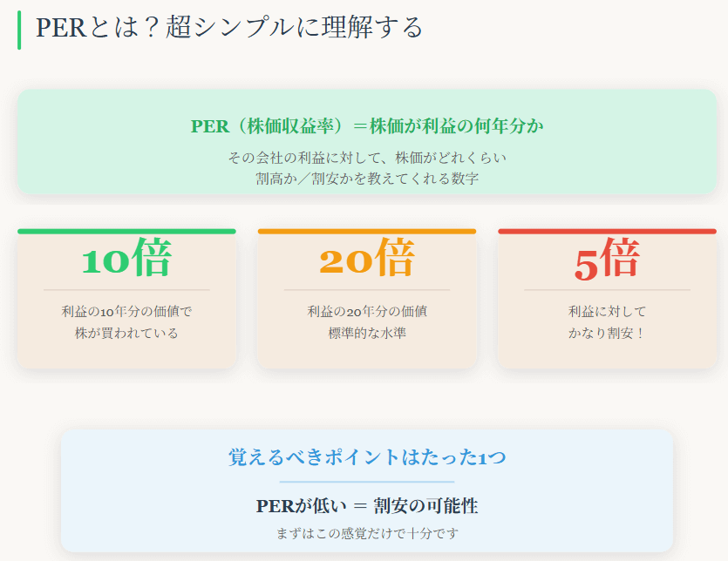Click the green vertical accent bar beside the title
This screenshot has width=728, height=561.
click(19, 29)
